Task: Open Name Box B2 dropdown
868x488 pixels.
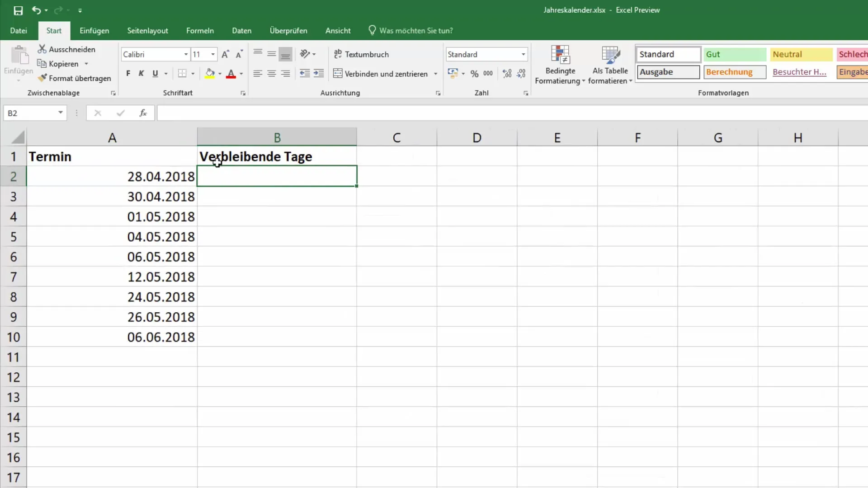Action: coord(61,113)
